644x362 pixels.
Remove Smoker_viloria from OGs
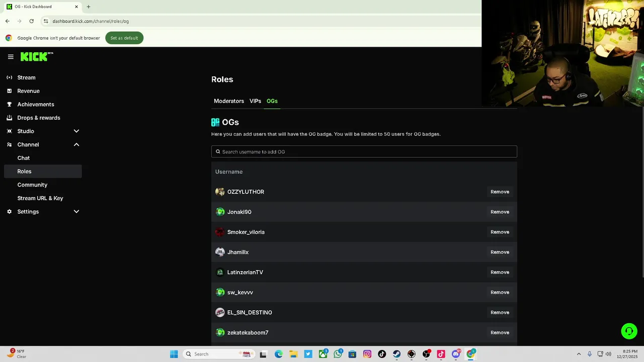[x=500, y=232]
